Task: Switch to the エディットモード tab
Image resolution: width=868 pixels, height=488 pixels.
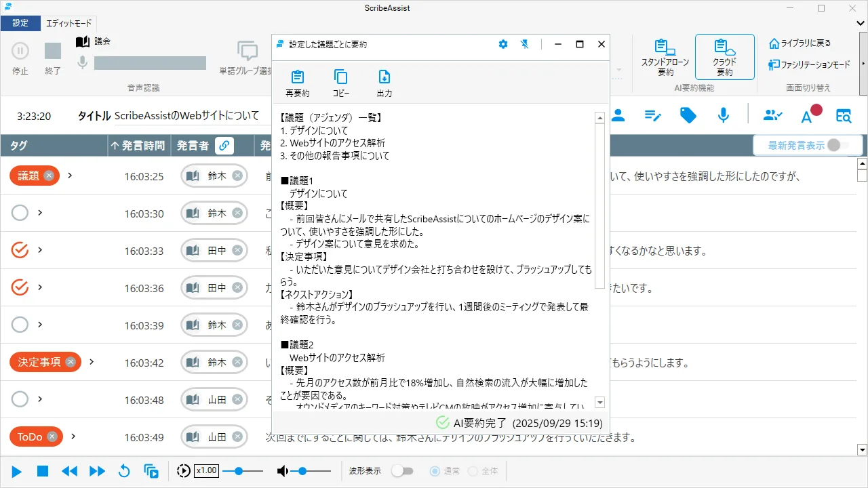Action: click(68, 24)
